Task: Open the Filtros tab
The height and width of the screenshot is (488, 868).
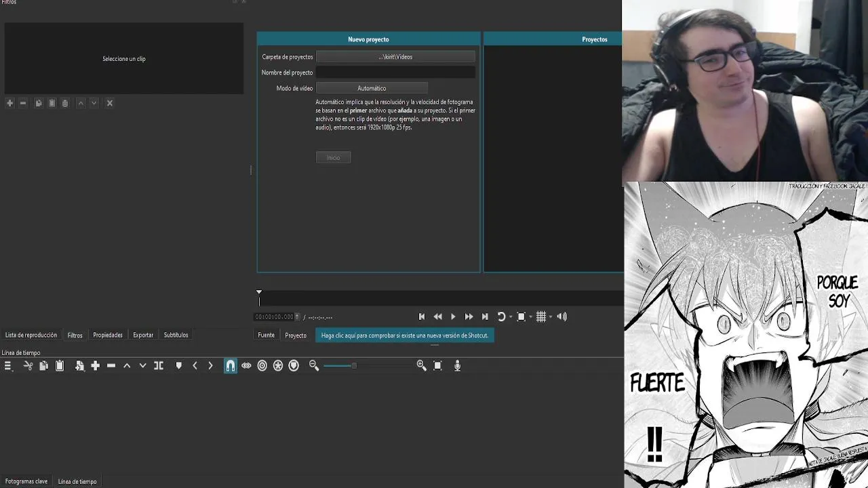Action: (75, 335)
